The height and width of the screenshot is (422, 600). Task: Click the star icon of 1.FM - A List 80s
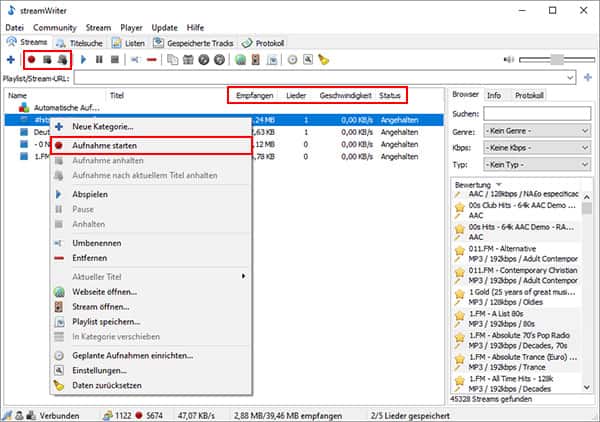click(x=459, y=316)
